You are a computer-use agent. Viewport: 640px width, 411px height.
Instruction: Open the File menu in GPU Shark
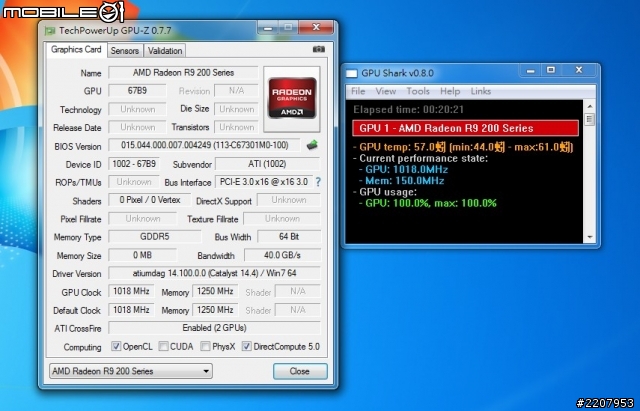click(x=358, y=91)
